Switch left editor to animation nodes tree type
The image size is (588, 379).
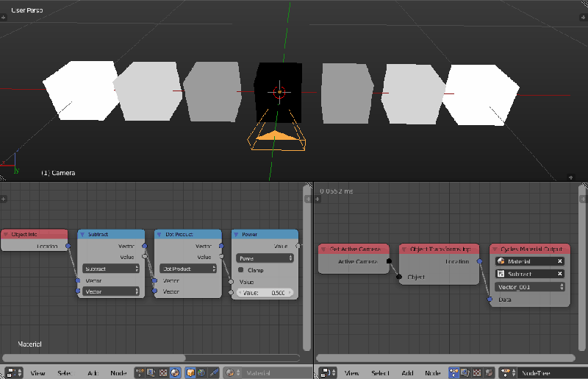click(x=139, y=372)
